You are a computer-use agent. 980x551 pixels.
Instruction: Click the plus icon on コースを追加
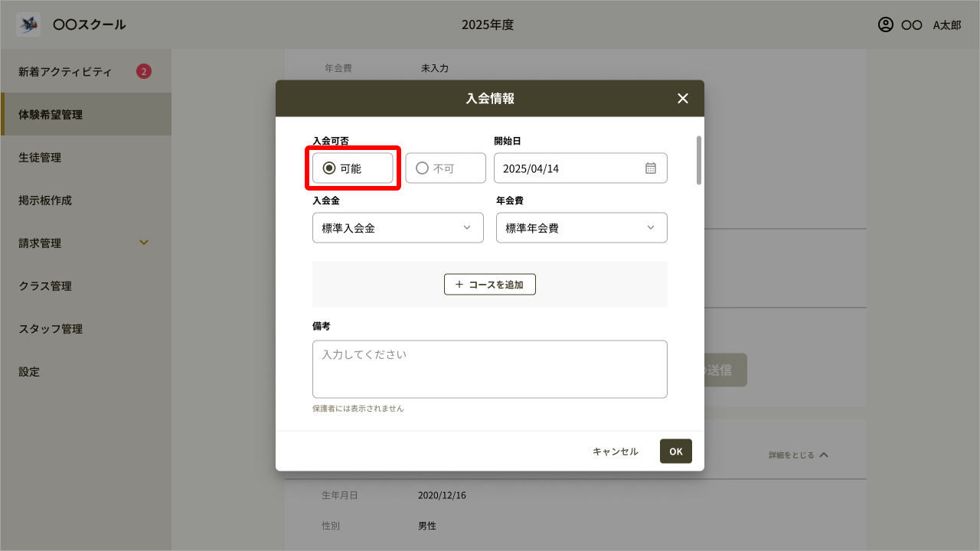pos(458,284)
